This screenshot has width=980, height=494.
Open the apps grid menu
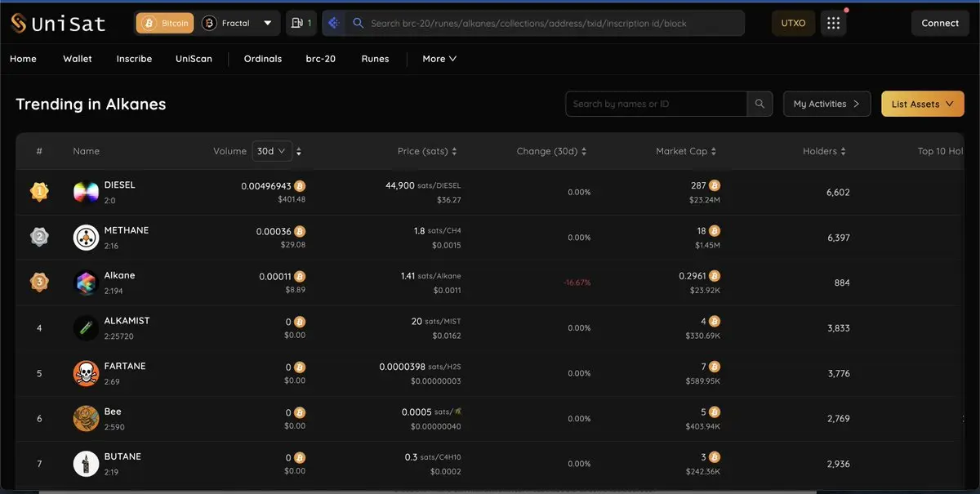coord(833,23)
